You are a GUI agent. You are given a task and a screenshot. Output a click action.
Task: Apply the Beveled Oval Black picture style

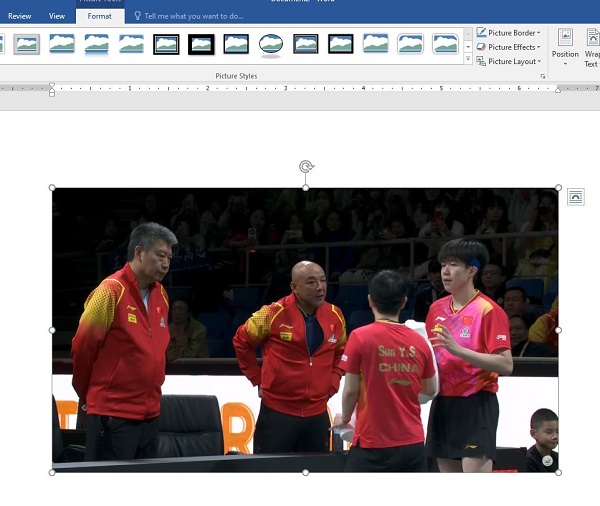pos(271,44)
